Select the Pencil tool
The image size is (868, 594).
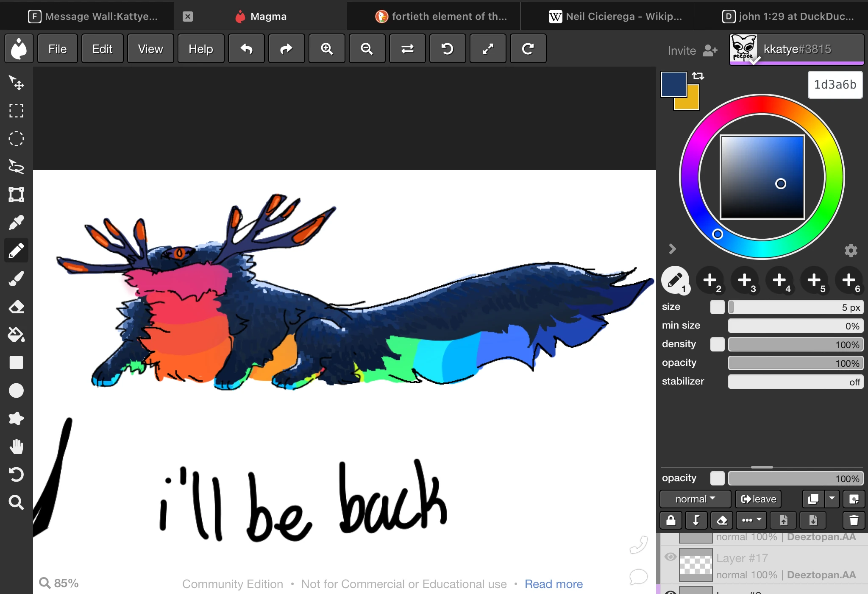click(x=16, y=250)
